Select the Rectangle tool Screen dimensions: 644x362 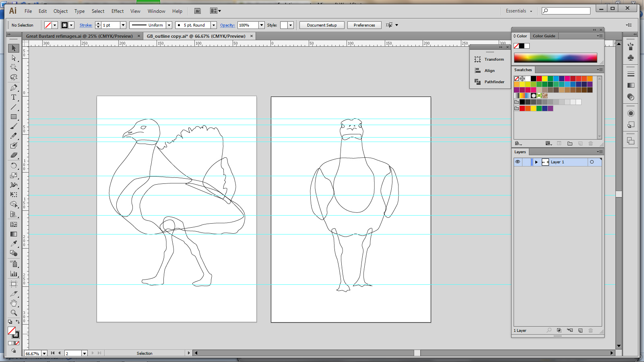(14, 117)
